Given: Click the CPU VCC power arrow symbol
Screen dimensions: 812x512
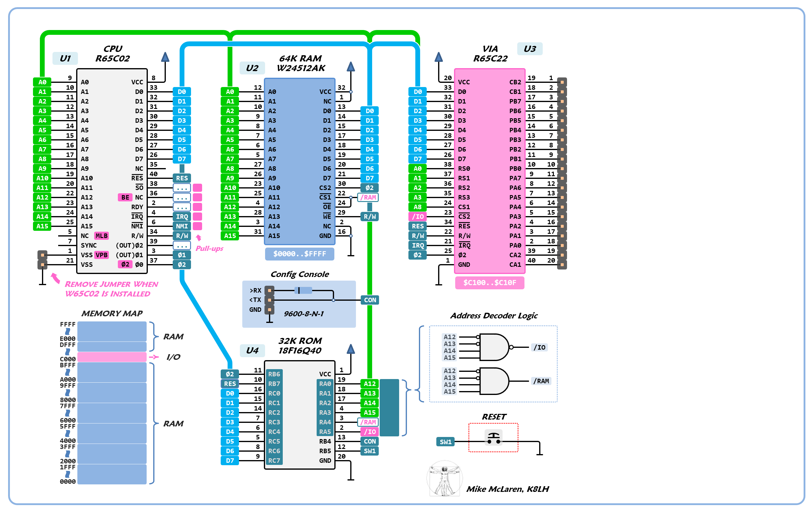Looking at the screenshot, I should tap(165, 57).
